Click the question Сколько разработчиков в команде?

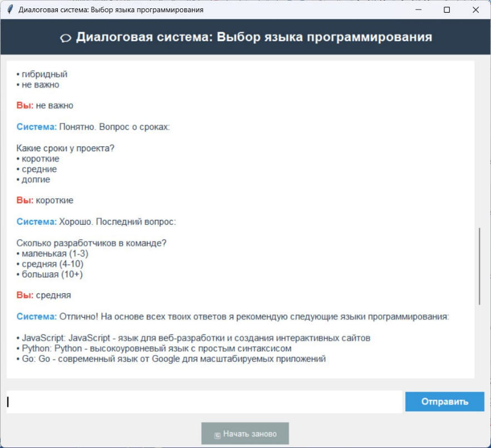click(91, 243)
